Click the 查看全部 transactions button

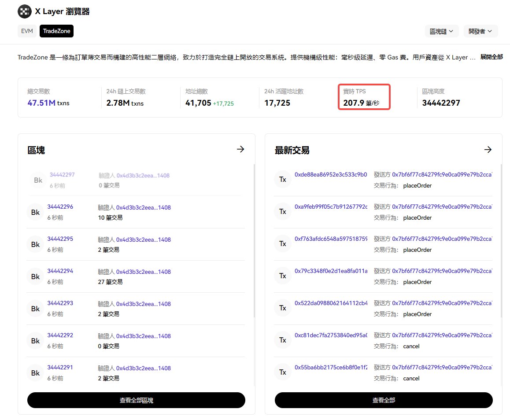(384, 400)
